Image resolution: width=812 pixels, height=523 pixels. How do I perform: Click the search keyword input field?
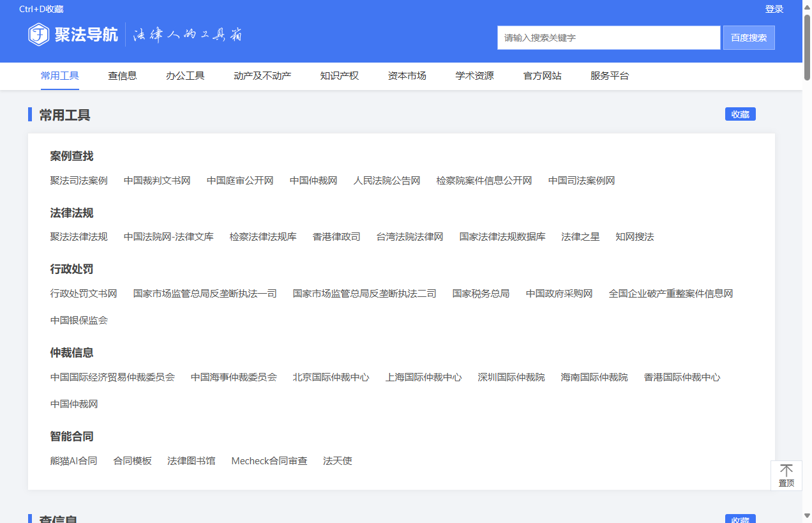tap(608, 37)
